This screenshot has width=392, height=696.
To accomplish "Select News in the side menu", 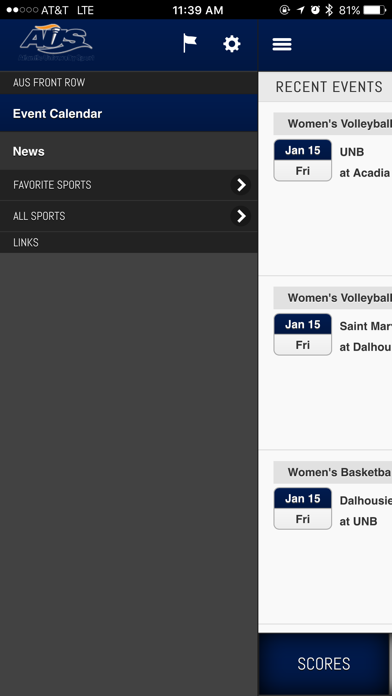I will [x=129, y=151].
